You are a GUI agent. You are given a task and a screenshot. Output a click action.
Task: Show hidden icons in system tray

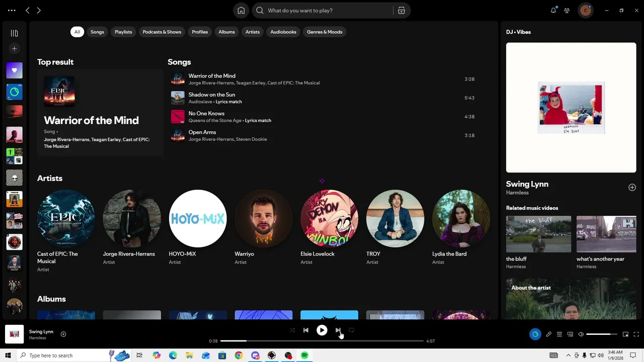569,355
